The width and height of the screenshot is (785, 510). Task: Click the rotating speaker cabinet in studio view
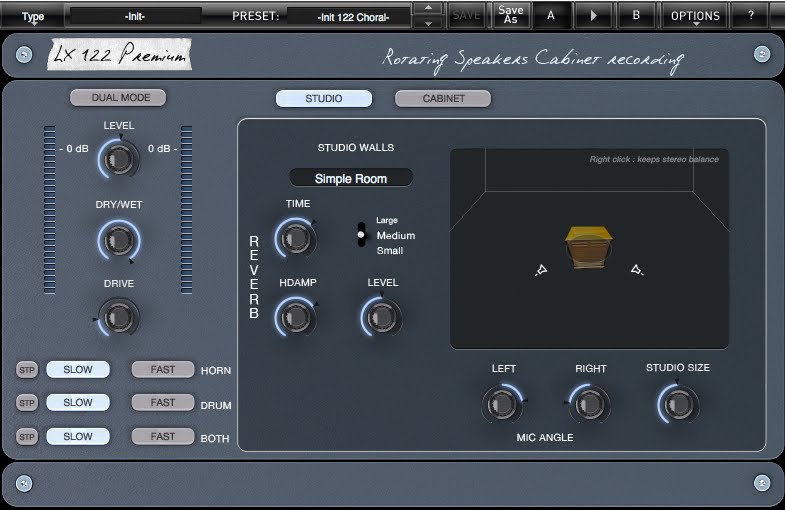pyautogui.click(x=588, y=248)
